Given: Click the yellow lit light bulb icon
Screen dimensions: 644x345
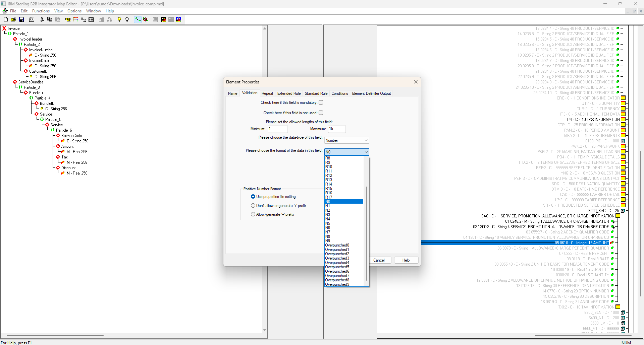Looking at the screenshot, I should 119,19.
